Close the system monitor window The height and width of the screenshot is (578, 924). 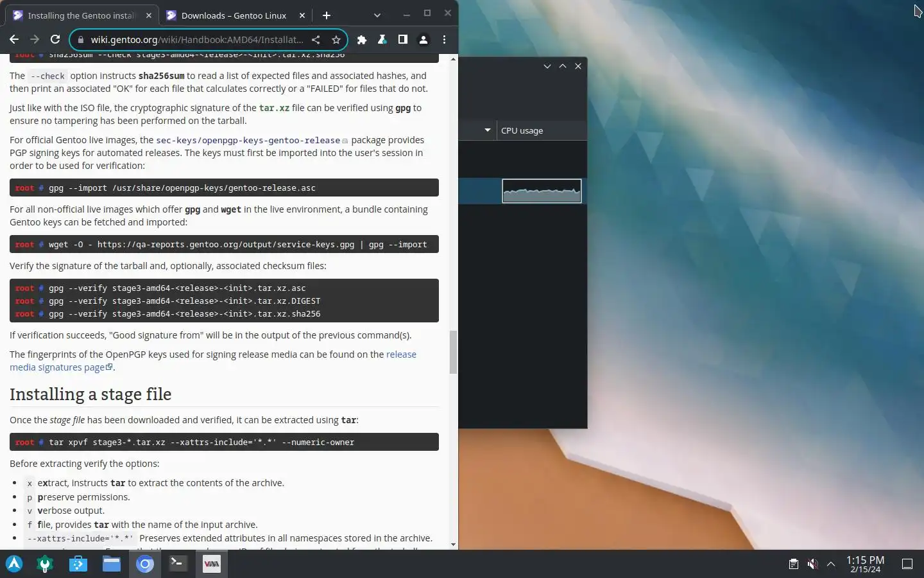578,66
